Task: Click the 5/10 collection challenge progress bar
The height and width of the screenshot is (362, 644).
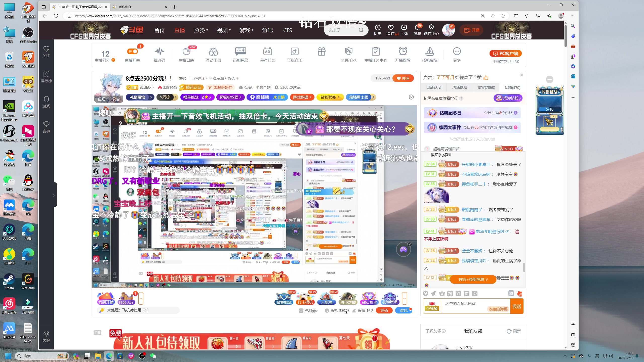Action: (x=549, y=109)
